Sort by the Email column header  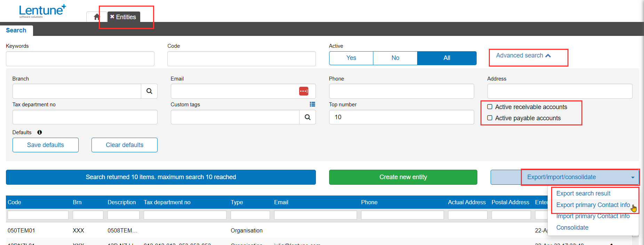click(281, 202)
